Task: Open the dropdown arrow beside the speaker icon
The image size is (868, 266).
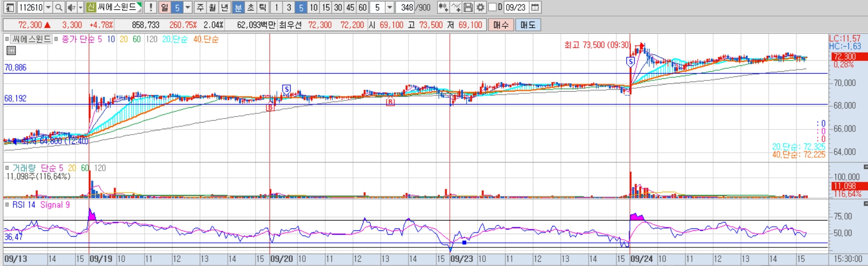Action: click(81, 7)
